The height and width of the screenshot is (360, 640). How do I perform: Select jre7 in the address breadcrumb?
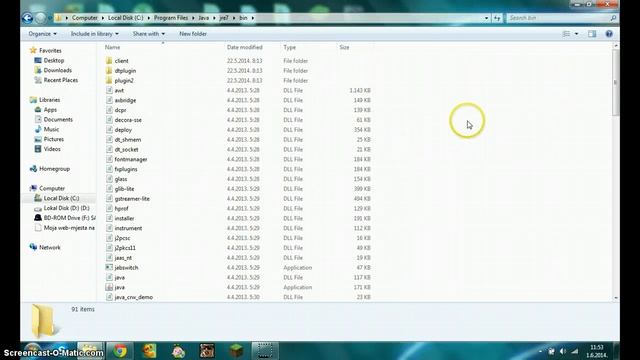[224, 18]
